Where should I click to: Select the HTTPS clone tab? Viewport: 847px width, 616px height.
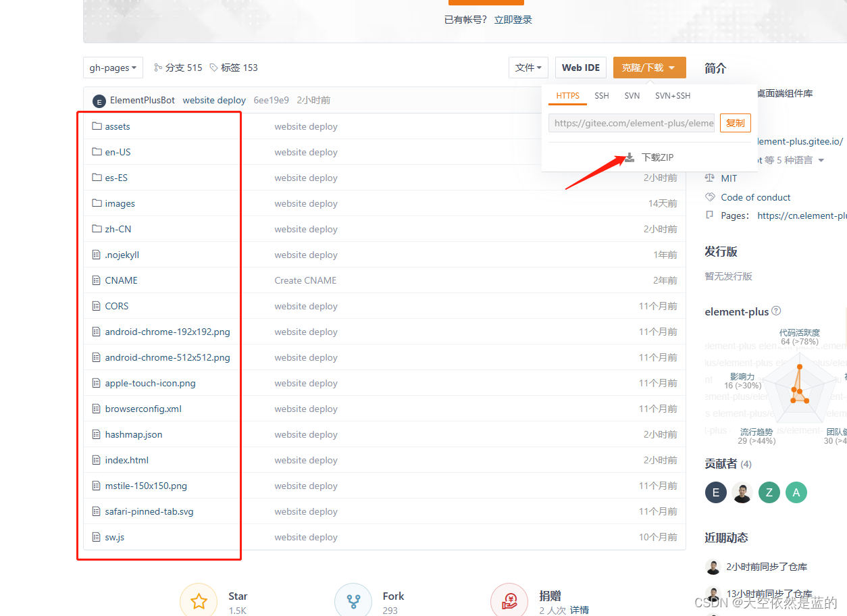point(568,96)
